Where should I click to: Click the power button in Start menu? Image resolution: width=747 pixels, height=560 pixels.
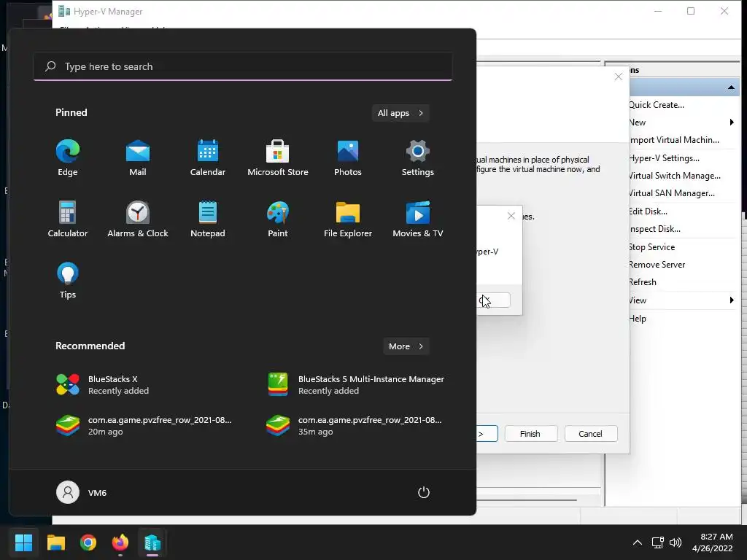424,492
